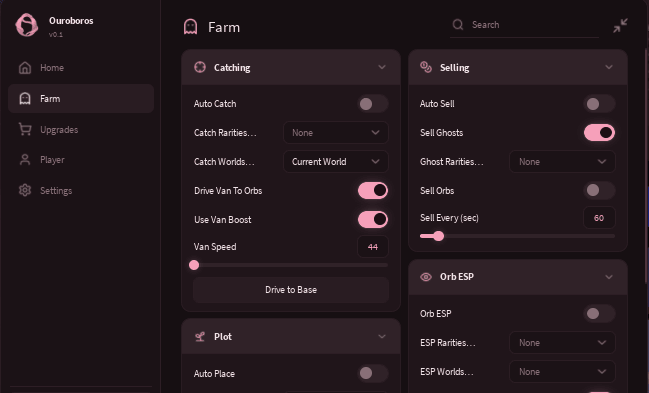Open the Player page
Viewport: 649px width, 393px height.
pos(81,160)
